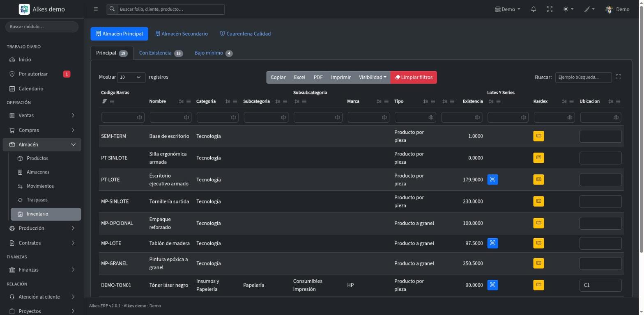644x315 pixels.
Task: Open the Con Existencia tab
Action: pos(161,53)
